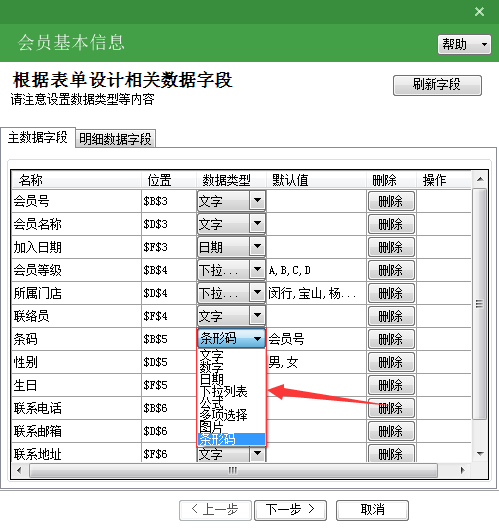Choose 下拉列表 from the open type list

223,391
